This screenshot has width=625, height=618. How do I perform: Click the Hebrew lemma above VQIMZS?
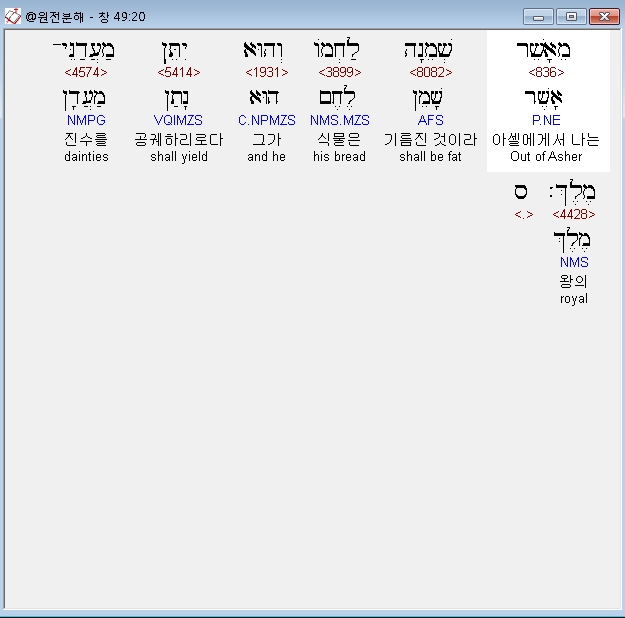pos(177,99)
